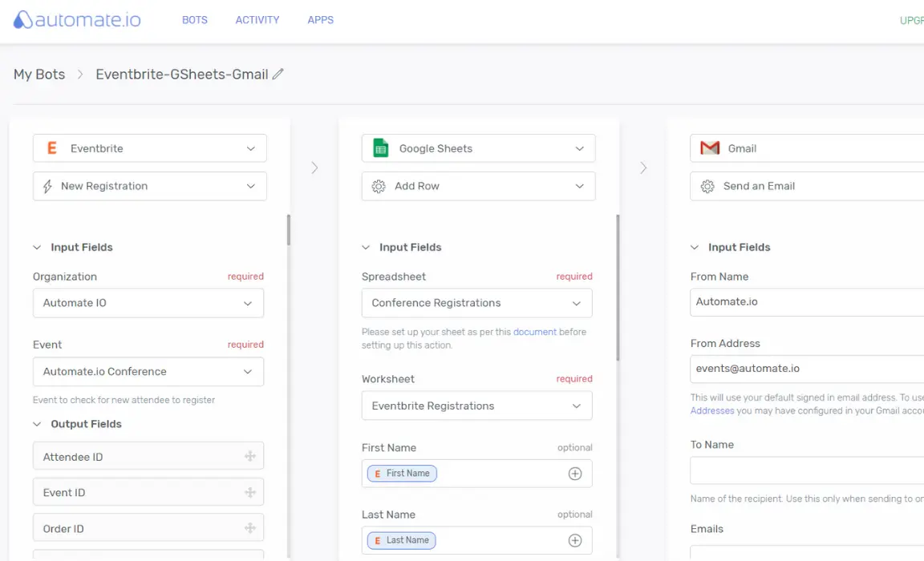Click the From Address input field
Screen dimensions: 924x561
click(807, 369)
